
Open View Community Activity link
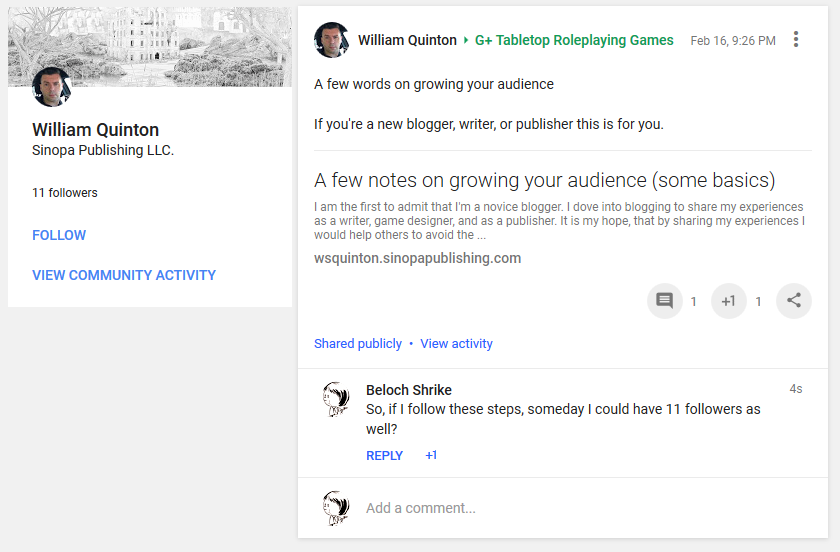[x=124, y=275]
